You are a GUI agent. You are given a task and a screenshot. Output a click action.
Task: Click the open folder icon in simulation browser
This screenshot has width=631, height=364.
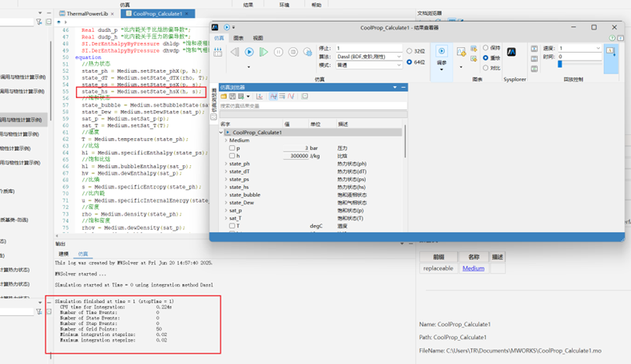coord(224,97)
